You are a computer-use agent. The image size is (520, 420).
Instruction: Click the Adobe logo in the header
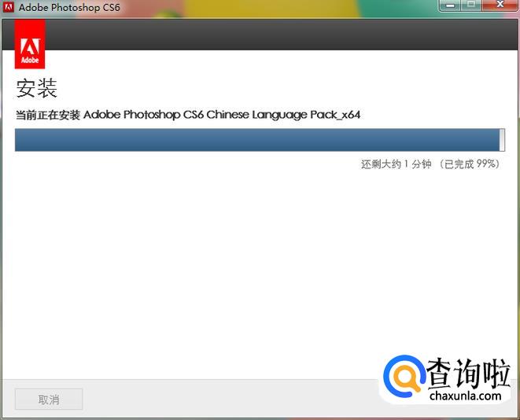30,44
